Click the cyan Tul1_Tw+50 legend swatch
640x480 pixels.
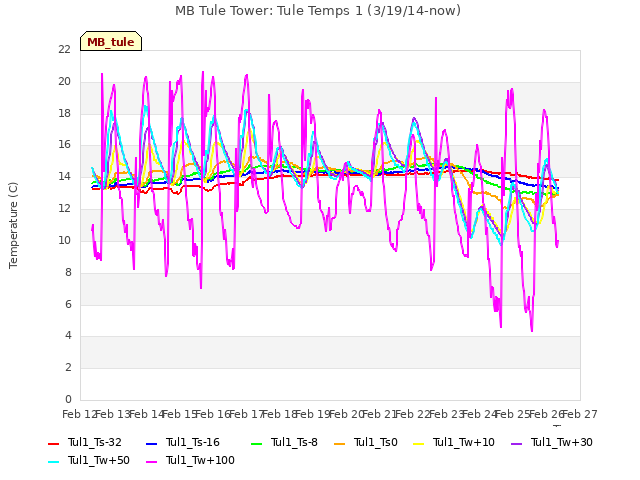point(53,461)
